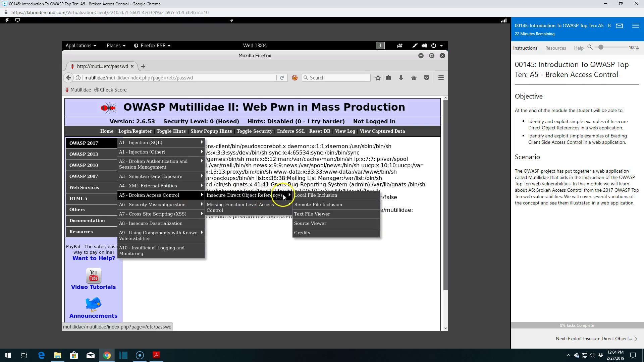Click the Firefox Search input field
The width and height of the screenshot is (644, 362).
coord(336,78)
